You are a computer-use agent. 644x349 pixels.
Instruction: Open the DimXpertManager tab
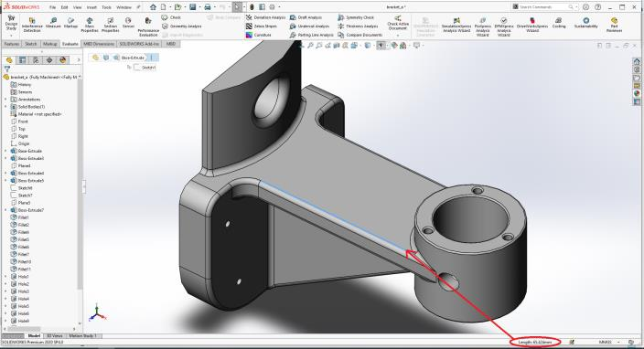click(49, 60)
